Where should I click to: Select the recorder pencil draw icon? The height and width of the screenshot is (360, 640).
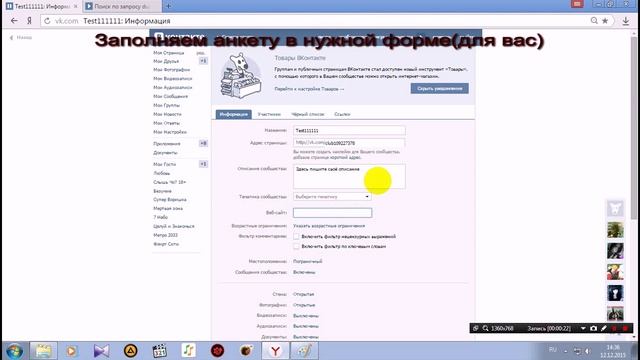(604, 328)
